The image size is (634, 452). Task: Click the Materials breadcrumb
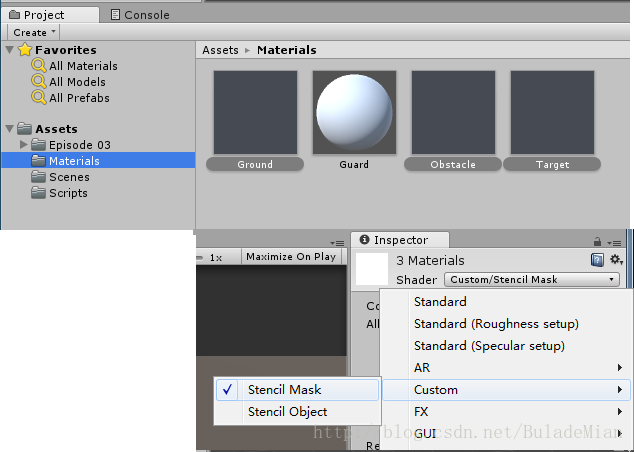pos(287,50)
